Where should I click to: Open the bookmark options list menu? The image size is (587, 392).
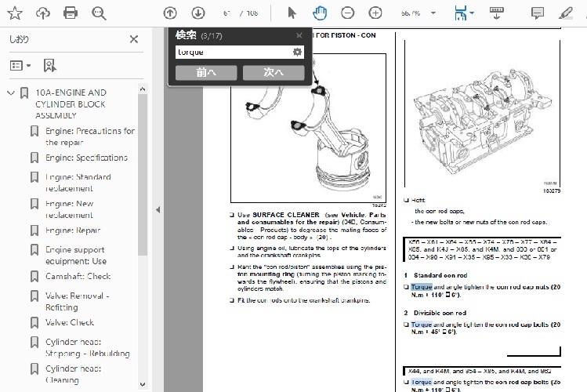click(20, 66)
